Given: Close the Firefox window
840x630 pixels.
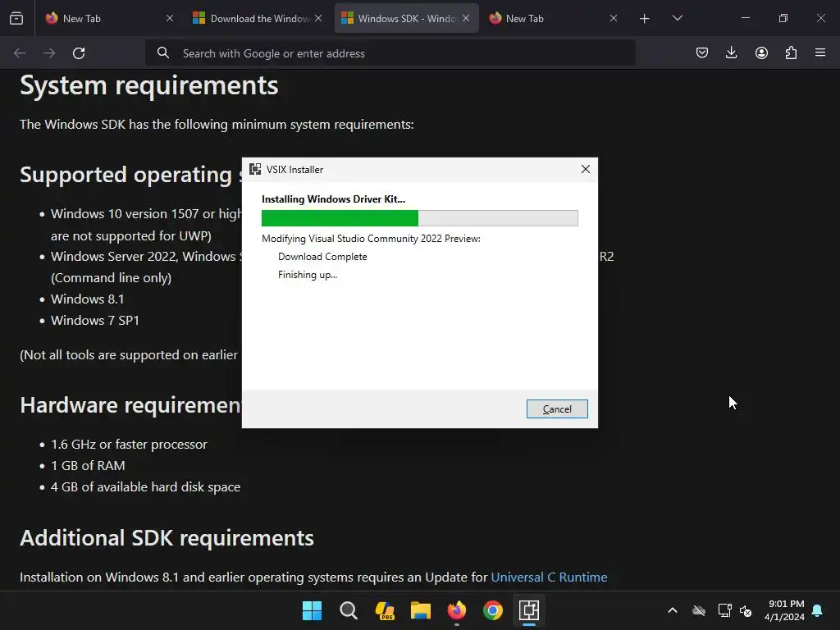Looking at the screenshot, I should tap(820, 18).
